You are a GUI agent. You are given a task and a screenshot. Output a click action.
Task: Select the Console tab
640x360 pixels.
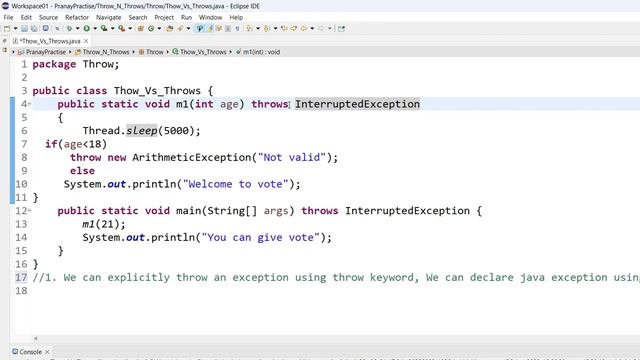coord(30,352)
